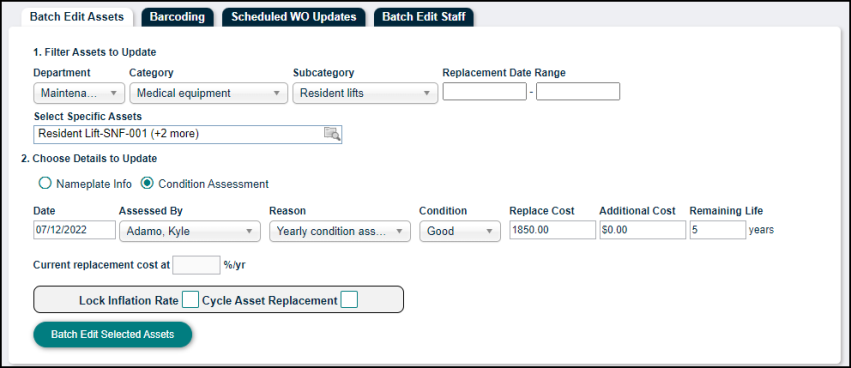Open the asset search lookup icon

pos(332,134)
